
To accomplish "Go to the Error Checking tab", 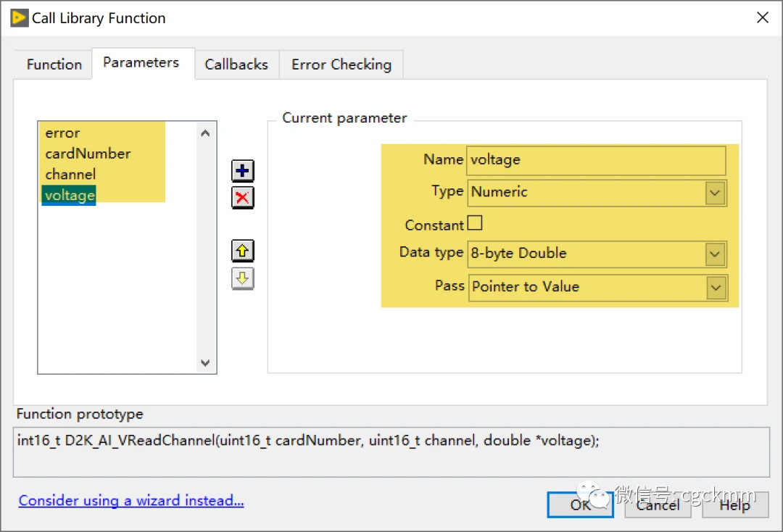I will pyautogui.click(x=341, y=65).
